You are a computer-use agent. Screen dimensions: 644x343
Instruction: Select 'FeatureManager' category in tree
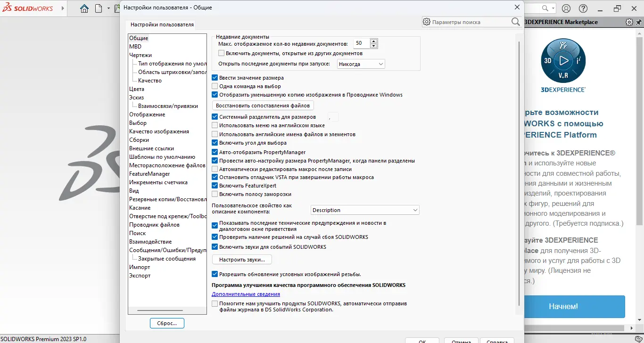tap(149, 174)
